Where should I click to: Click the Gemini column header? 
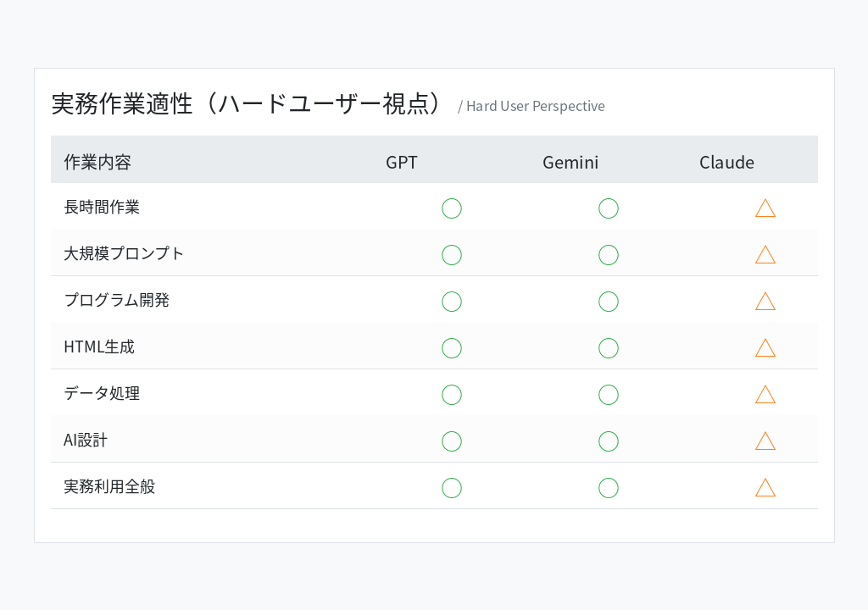point(570,162)
